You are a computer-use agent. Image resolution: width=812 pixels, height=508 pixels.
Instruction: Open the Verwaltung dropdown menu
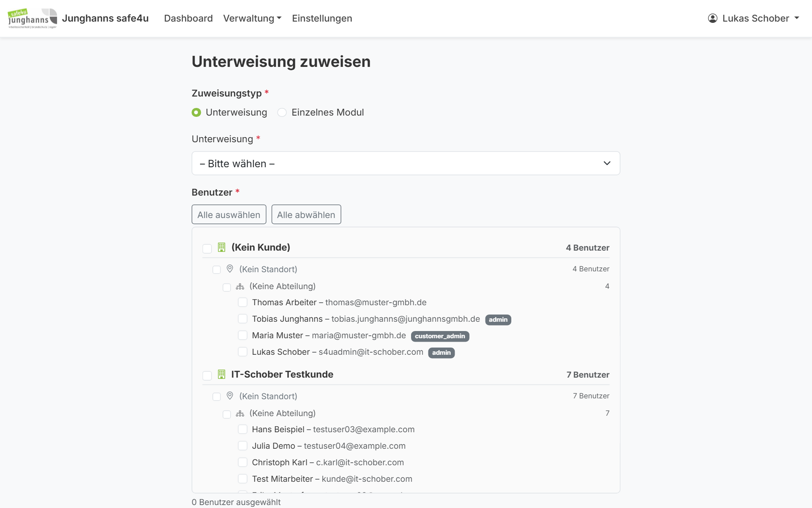[x=252, y=18]
